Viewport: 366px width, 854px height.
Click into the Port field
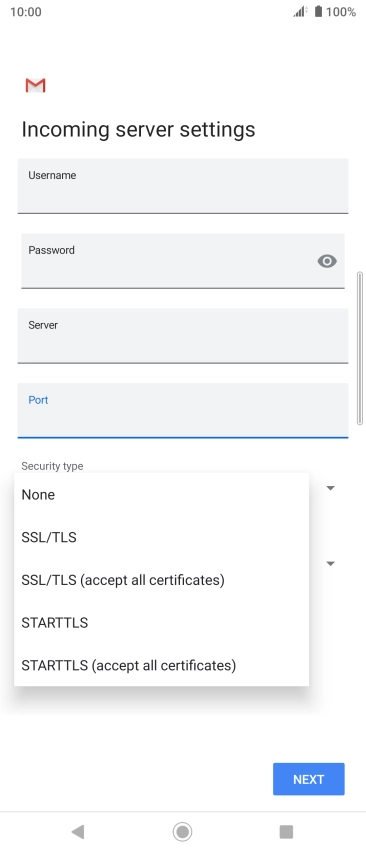(x=182, y=410)
